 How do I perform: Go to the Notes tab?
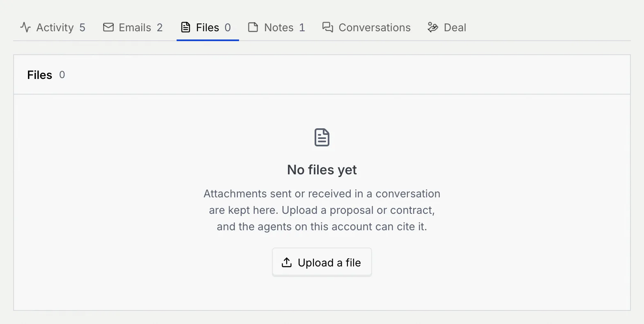276,28
